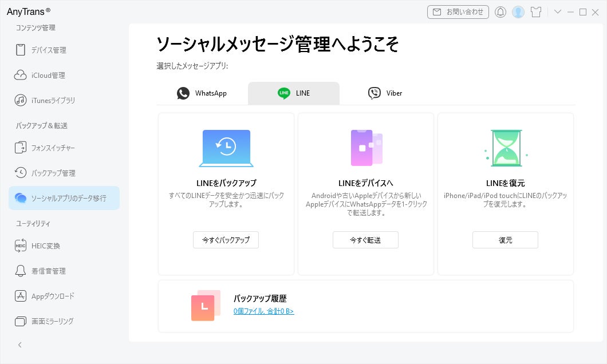This screenshot has height=364, width=607.
Task: Click the social app chat bubble icon
Action: (x=21, y=198)
